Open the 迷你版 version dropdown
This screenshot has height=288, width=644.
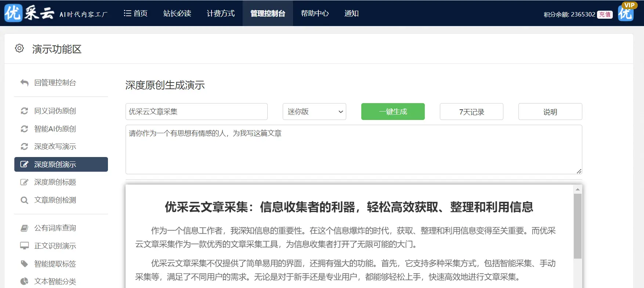coord(314,112)
